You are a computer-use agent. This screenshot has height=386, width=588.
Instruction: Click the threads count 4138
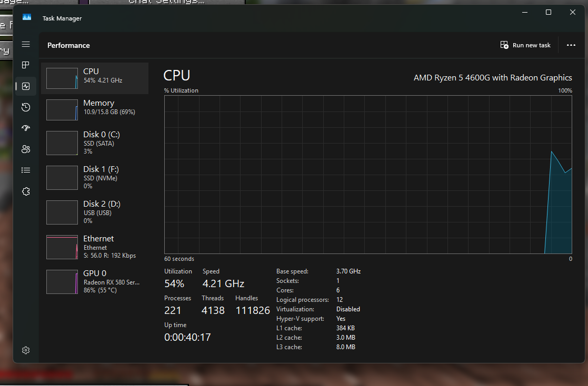[x=213, y=311]
